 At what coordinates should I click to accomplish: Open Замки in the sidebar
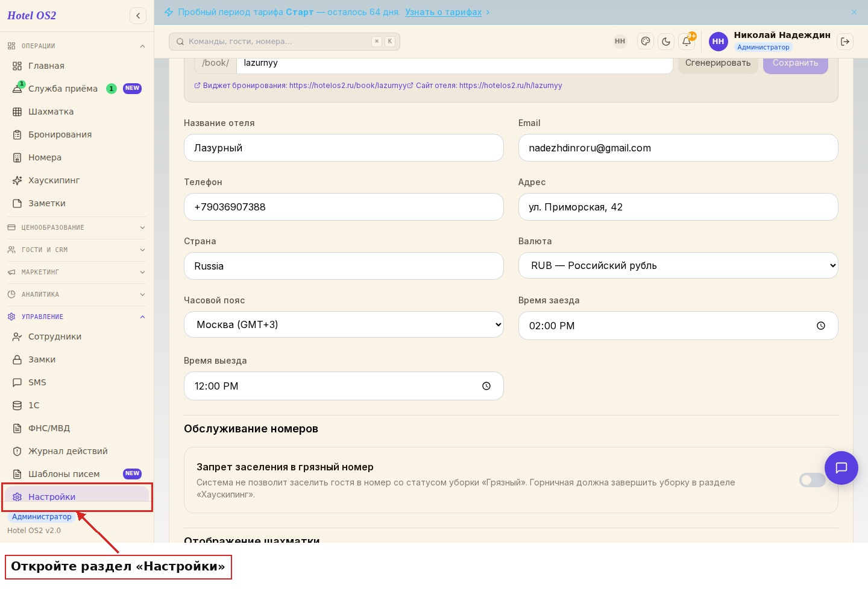pos(77,359)
